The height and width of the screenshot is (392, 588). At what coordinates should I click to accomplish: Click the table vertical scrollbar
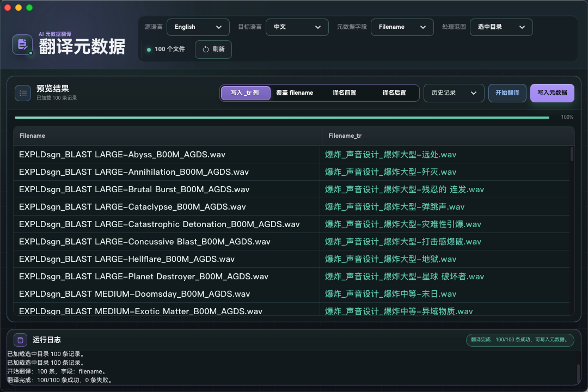572,154
